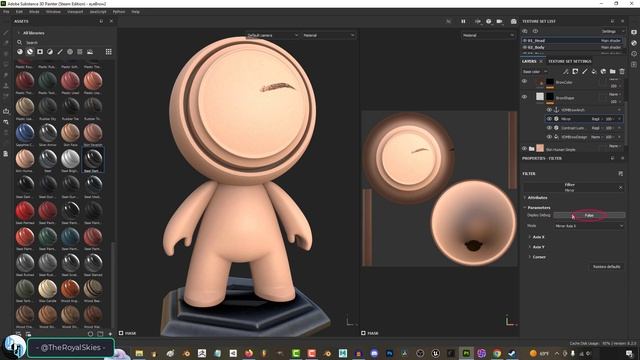Click Restore defaults button
This screenshot has width=640, height=360.
(x=607, y=267)
